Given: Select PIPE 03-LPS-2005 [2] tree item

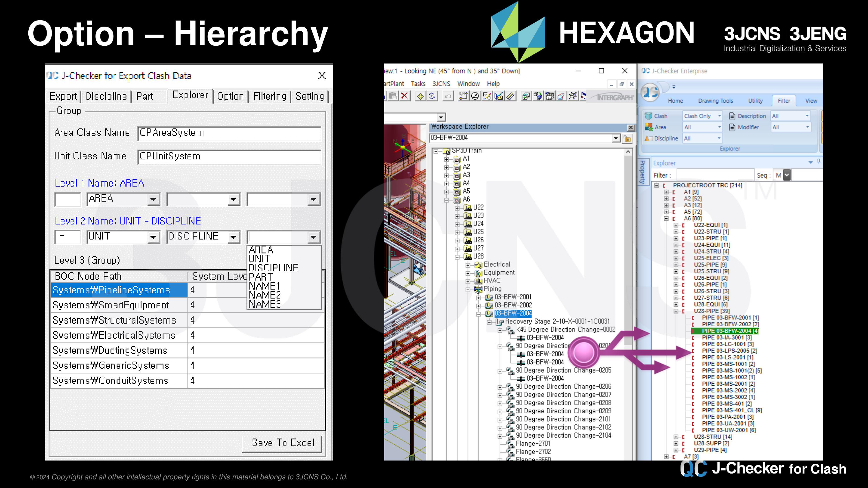Looking at the screenshot, I should 729,351.
